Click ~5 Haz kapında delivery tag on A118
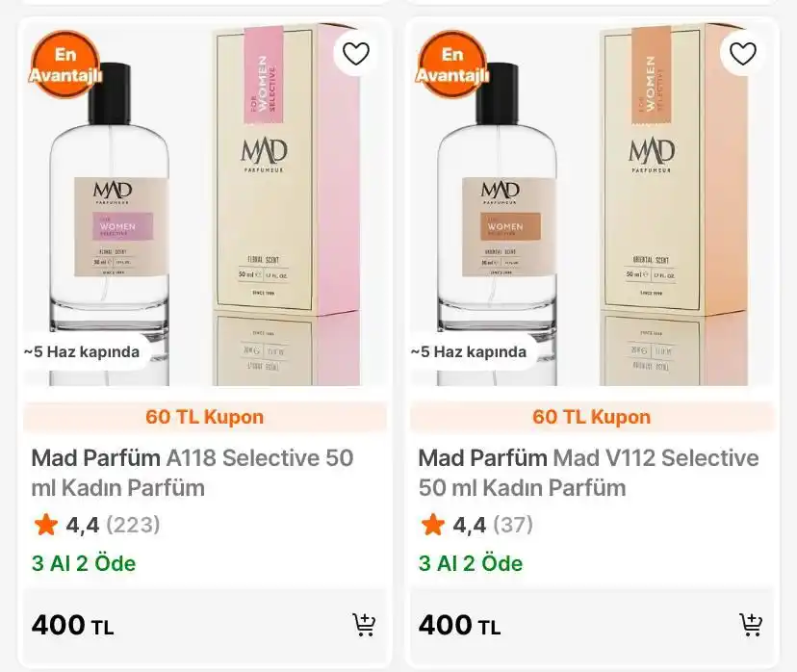Screen dimensions: 797x672 click(81, 351)
